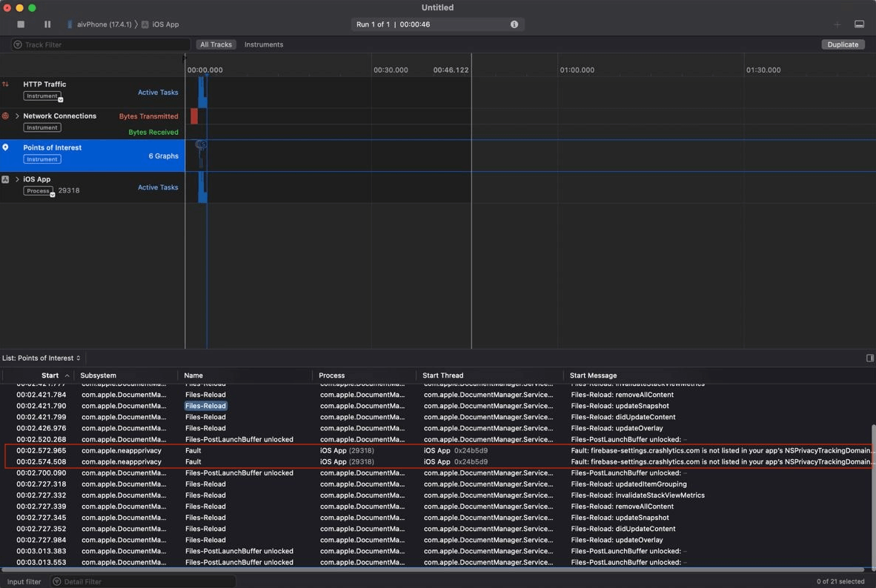
Task: Open the iOS App Process badge menu
Action: tap(39, 191)
